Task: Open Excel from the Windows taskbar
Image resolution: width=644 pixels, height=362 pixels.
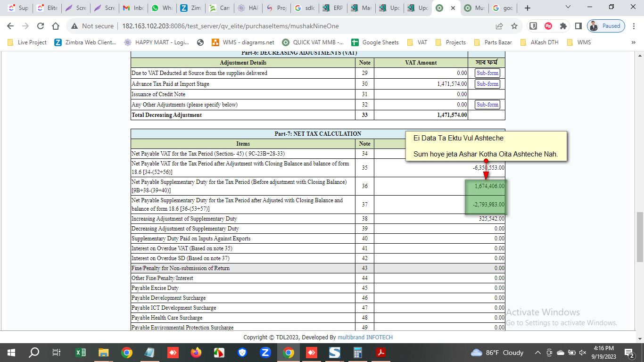Action: [81, 353]
